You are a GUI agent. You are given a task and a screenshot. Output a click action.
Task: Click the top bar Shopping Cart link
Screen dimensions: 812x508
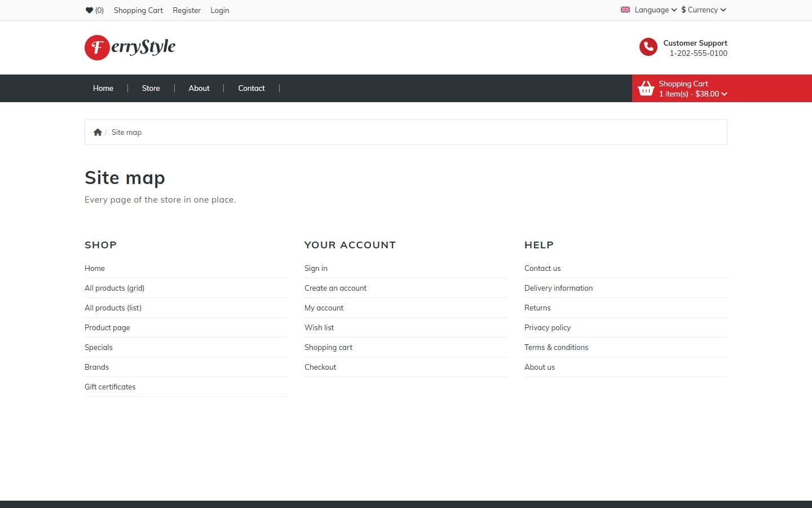pyautogui.click(x=138, y=10)
